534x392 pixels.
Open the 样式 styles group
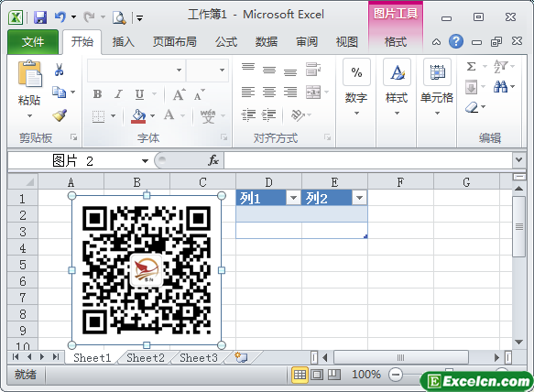pos(397,87)
